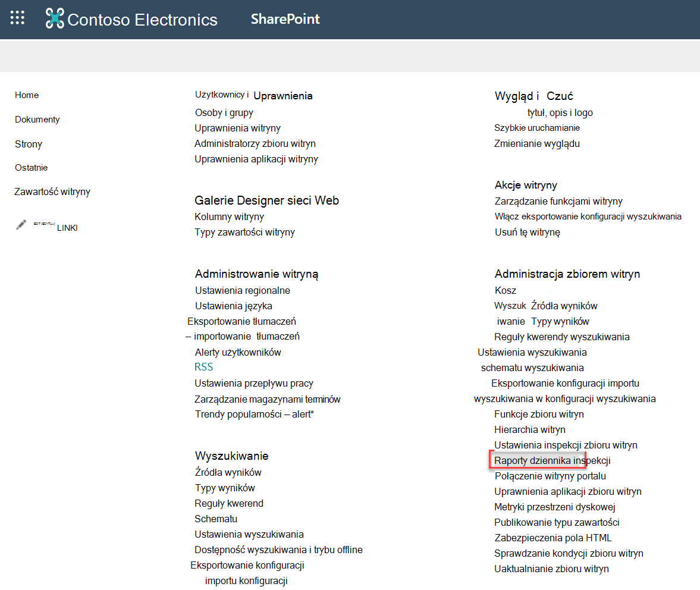This screenshot has height=590, width=700.
Task: Open wyszukiwania w konfiguracji wyszukiwania
Action: pos(565,399)
